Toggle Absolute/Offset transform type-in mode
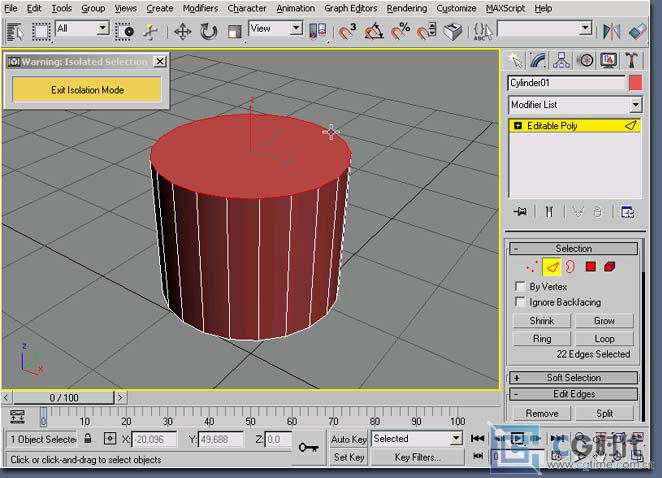662x478 pixels. click(x=110, y=438)
